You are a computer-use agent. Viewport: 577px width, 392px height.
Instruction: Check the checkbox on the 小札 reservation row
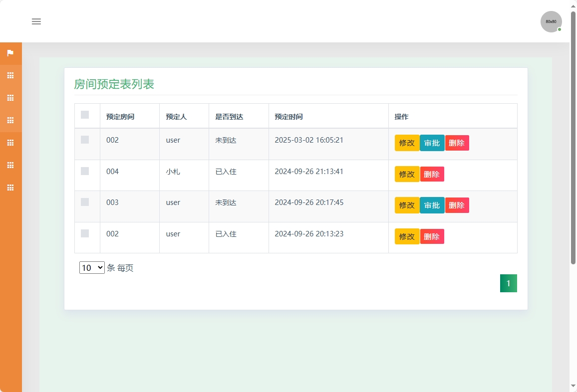84,171
